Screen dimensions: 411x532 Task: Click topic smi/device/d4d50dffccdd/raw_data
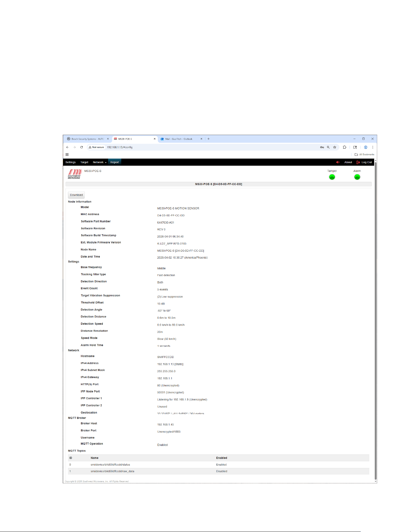coord(112,471)
